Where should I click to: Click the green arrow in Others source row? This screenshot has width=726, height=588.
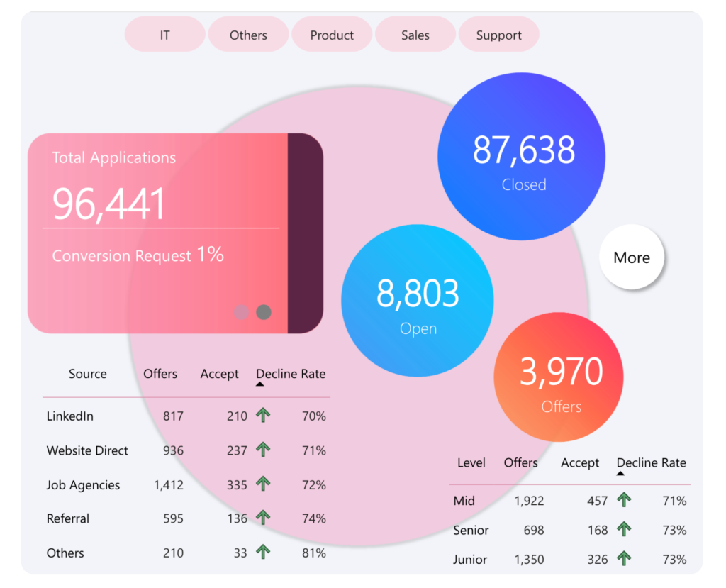263,553
